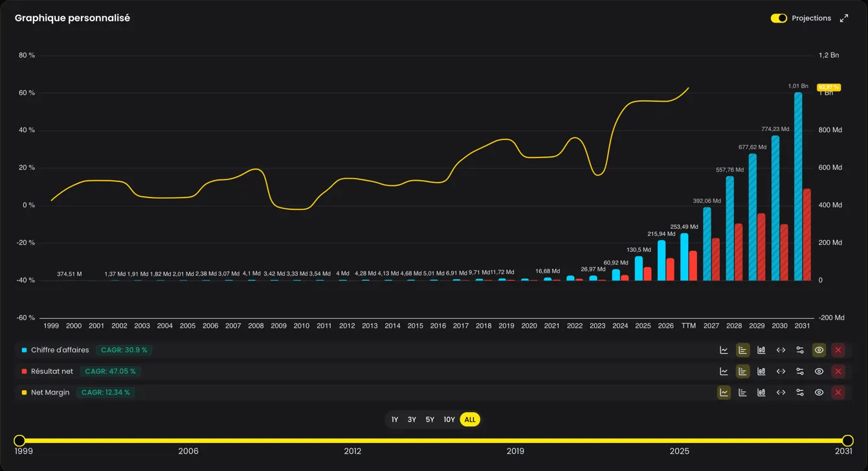The height and width of the screenshot is (471, 868).
Task: Click the Chiffre d'affaires legend label
Action: point(60,350)
